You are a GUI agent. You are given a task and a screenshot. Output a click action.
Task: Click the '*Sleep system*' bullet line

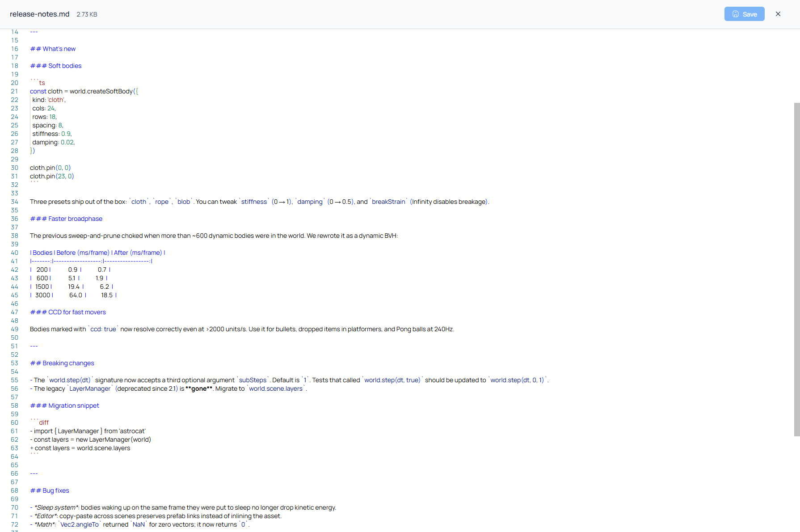click(x=183, y=507)
